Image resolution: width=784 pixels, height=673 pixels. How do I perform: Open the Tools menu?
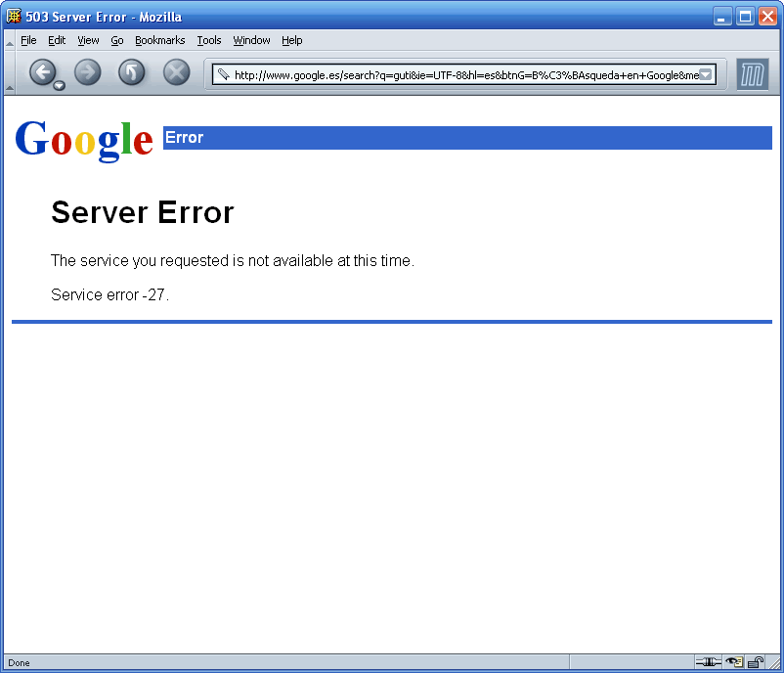pyautogui.click(x=208, y=40)
